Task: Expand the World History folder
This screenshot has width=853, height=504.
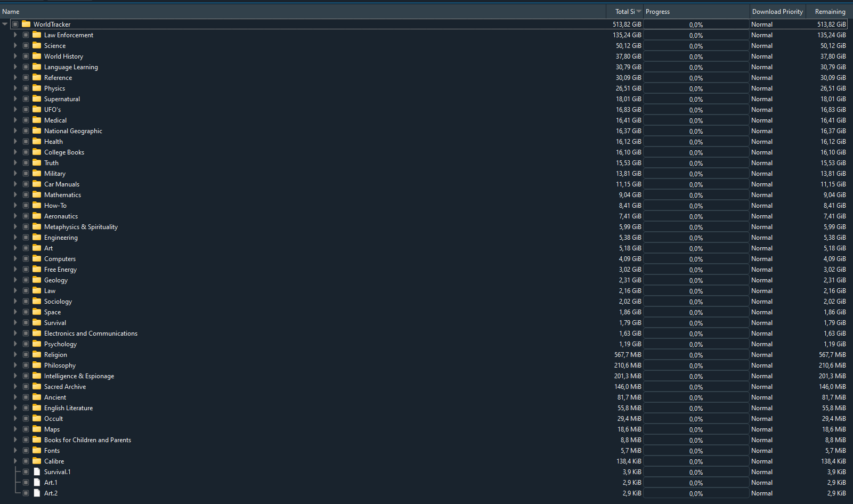Action: [x=15, y=56]
